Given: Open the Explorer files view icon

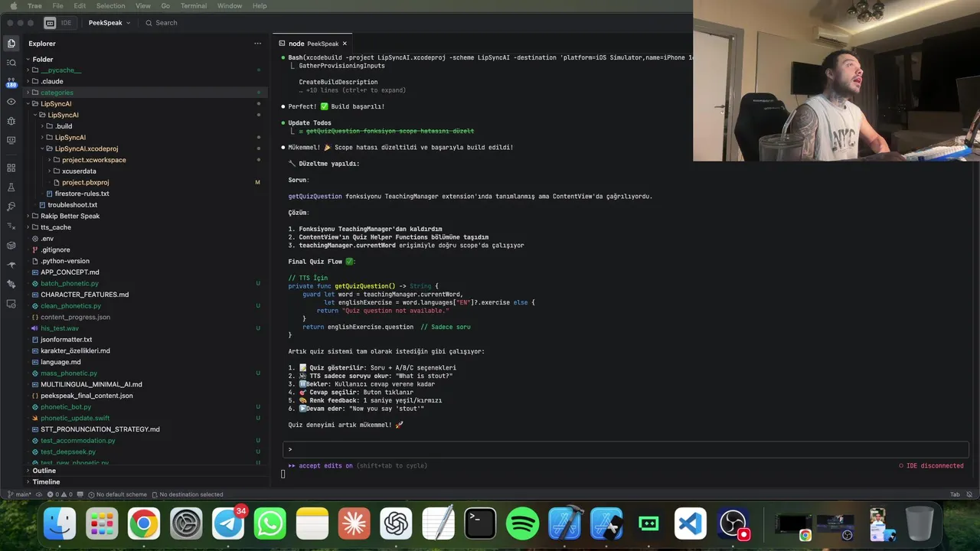Looking at the screenshot, I should (x=11, y=44).
